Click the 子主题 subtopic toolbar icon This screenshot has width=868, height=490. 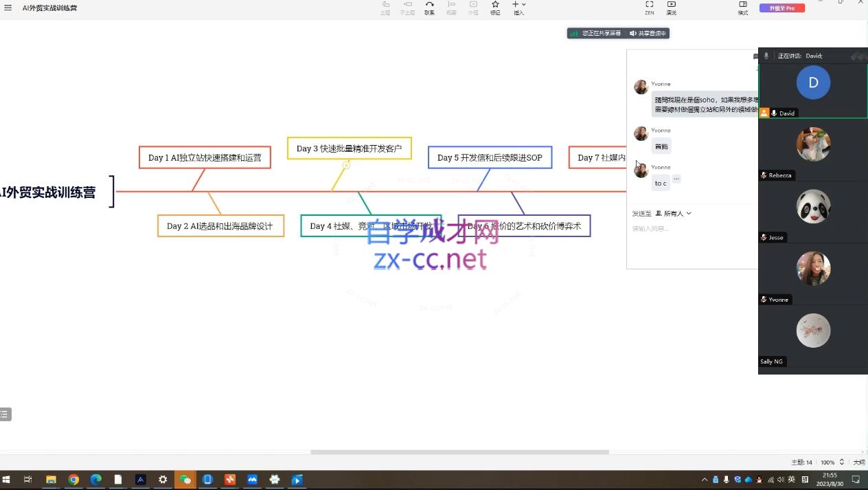click(x=407, y=8)
